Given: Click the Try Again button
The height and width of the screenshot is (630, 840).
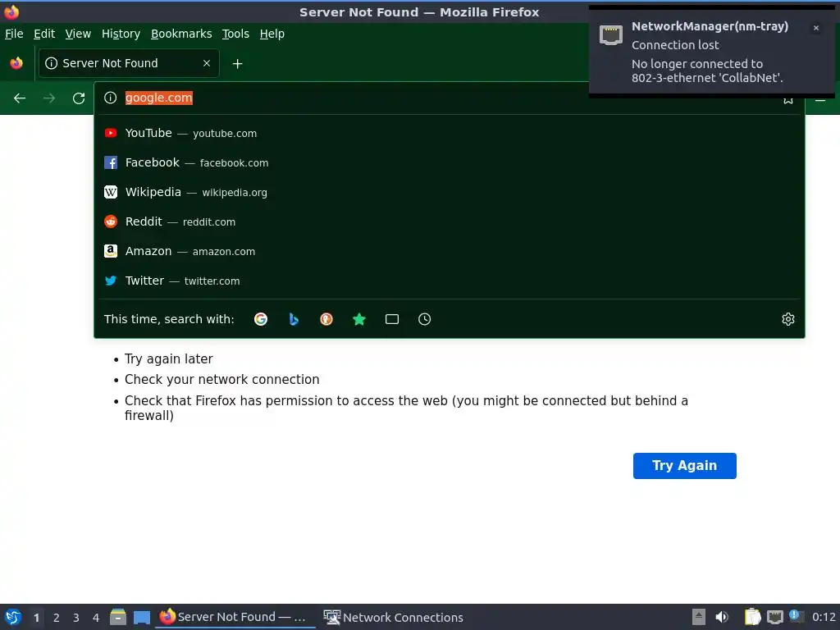Looking at the screenshot, I should [685, 466].
